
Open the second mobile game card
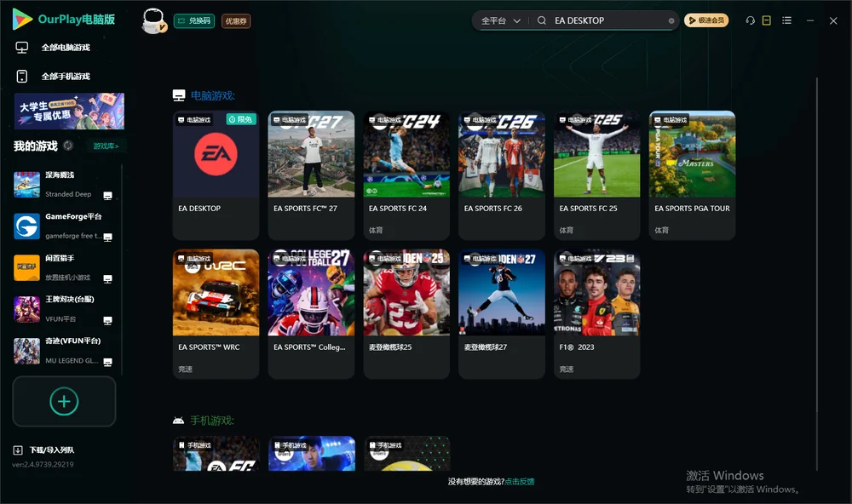pyautogui.click(x=311, y=454)
